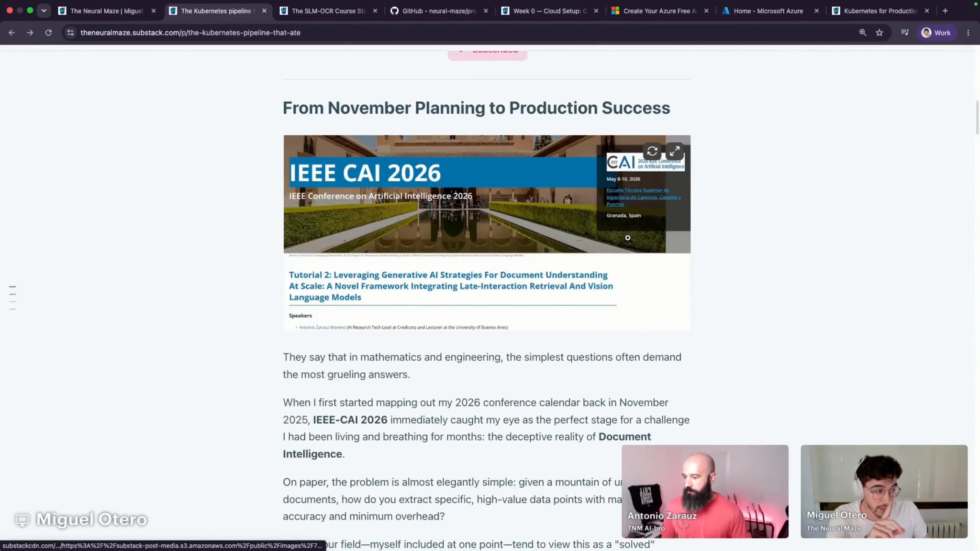Close the Week 0 — Cloud Setup tab
The width and height of the screenshot is (980, 551).
pos(596,11)
